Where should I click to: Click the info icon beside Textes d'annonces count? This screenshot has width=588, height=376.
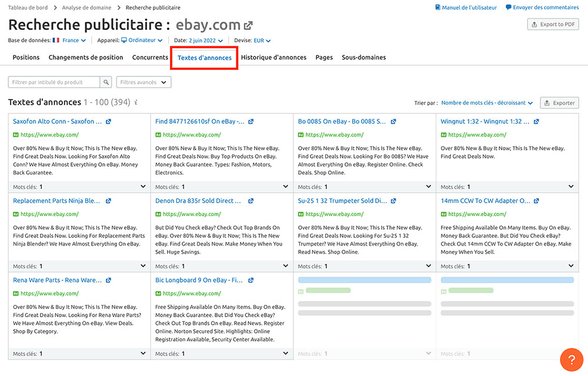tap(136, 102)
